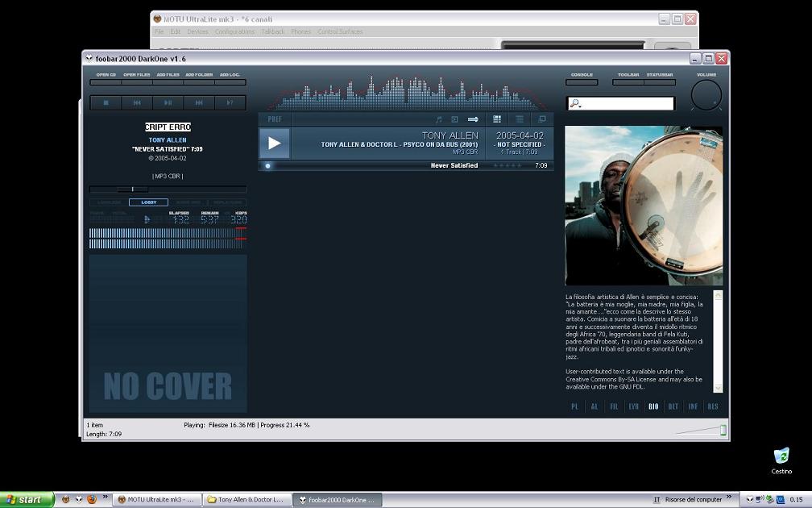Switch to grid playlist view icon
The width and height of the screenshot is (812, 508).
click(497, 119)
